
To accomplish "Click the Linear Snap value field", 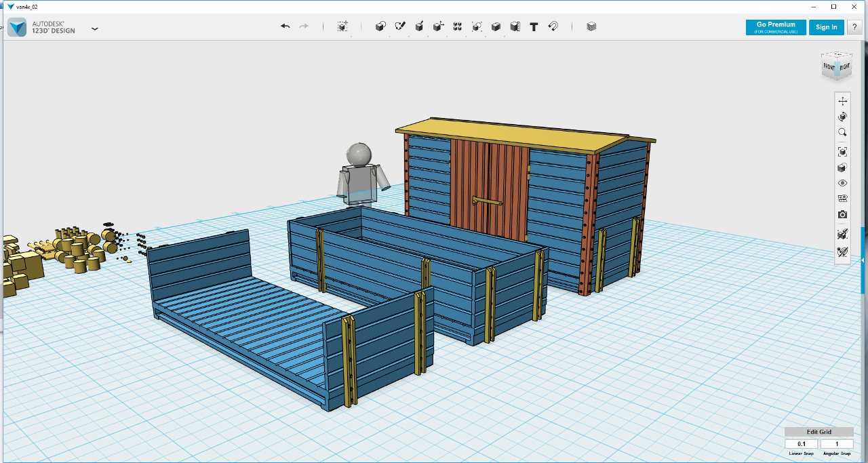I will tap(801, 444).
